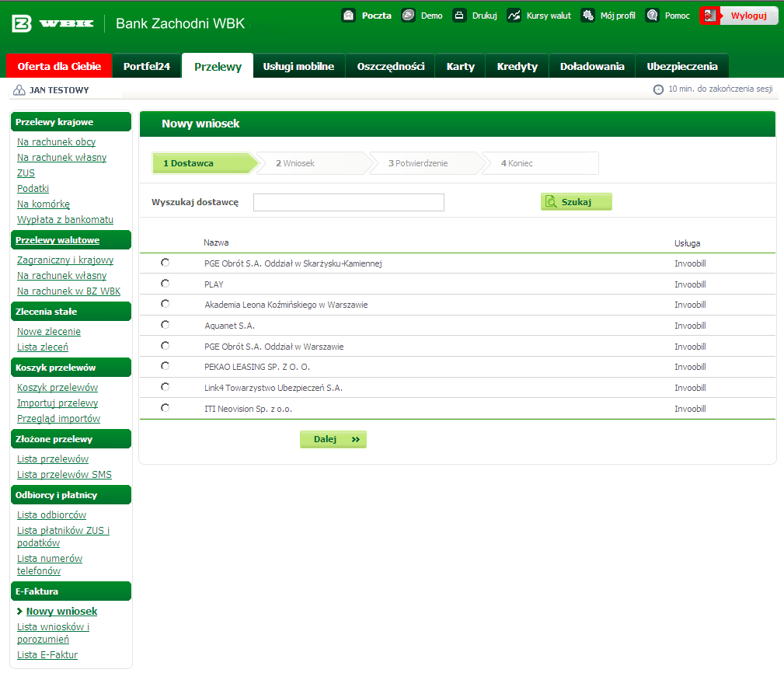Click Lista odbiorców link
The height and width of the screenshot is (694, 784).
(x=51, y=515)
